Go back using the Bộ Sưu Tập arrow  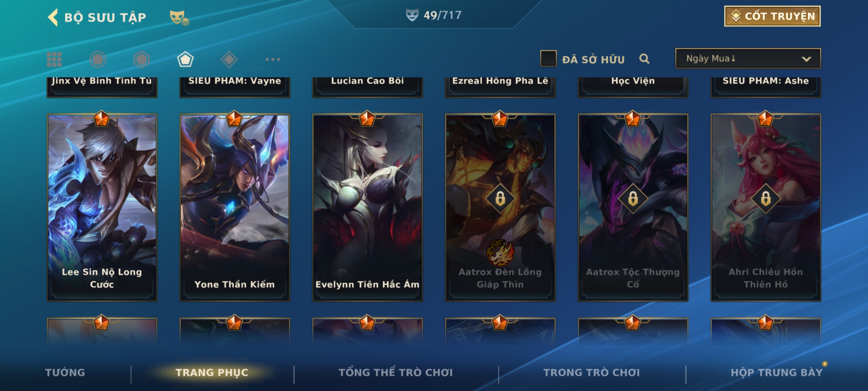pos(53,17)
